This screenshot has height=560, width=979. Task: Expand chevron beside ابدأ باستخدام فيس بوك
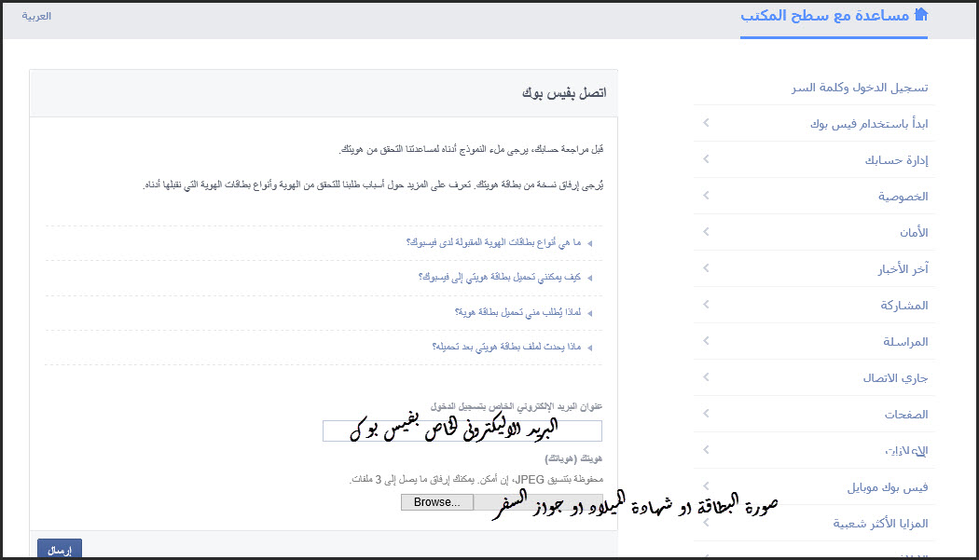pos(706,123)
